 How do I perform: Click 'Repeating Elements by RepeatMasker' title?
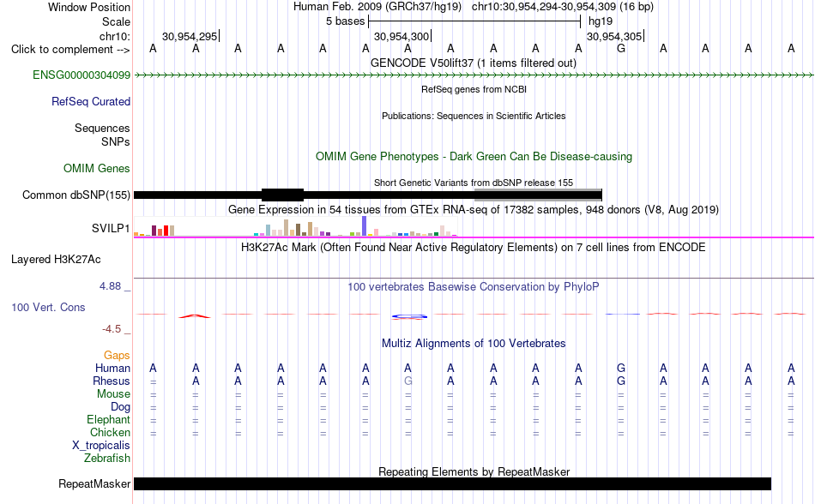point(474,471)
